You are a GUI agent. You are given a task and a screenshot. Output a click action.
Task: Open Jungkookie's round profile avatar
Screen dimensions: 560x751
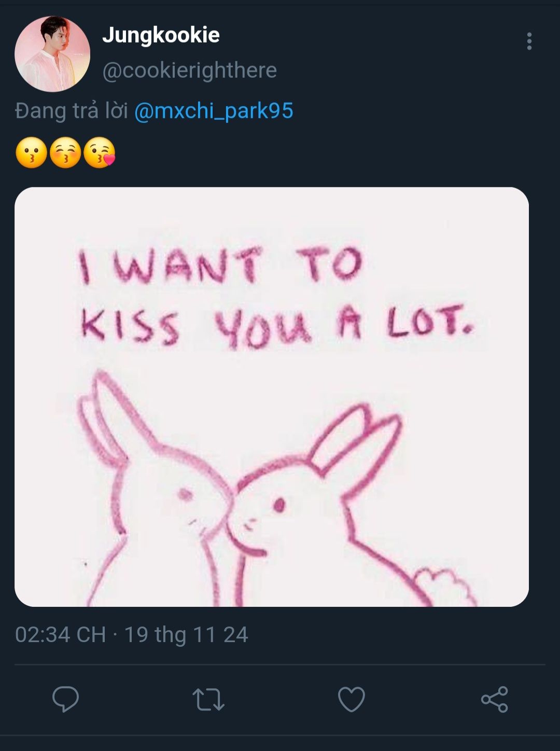pyautogui.click(x=52, y=54)
